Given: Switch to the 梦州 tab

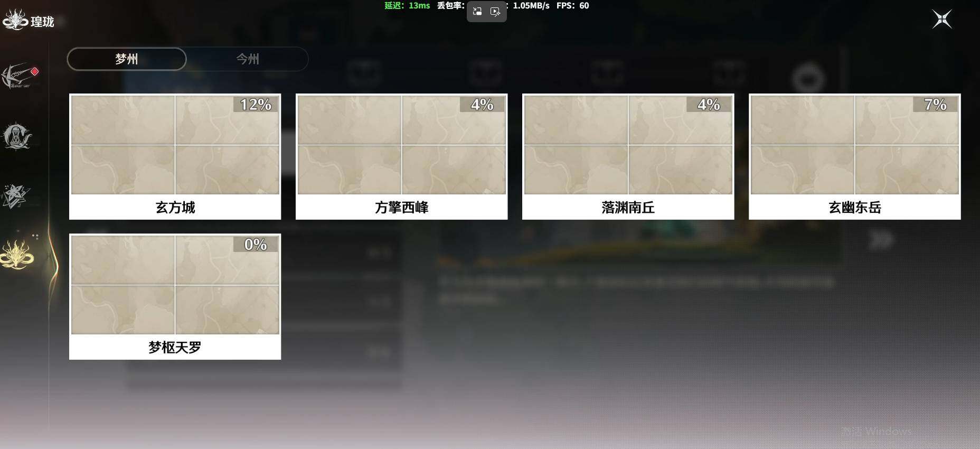Looking at the screenshot, I should click(127, 59).
